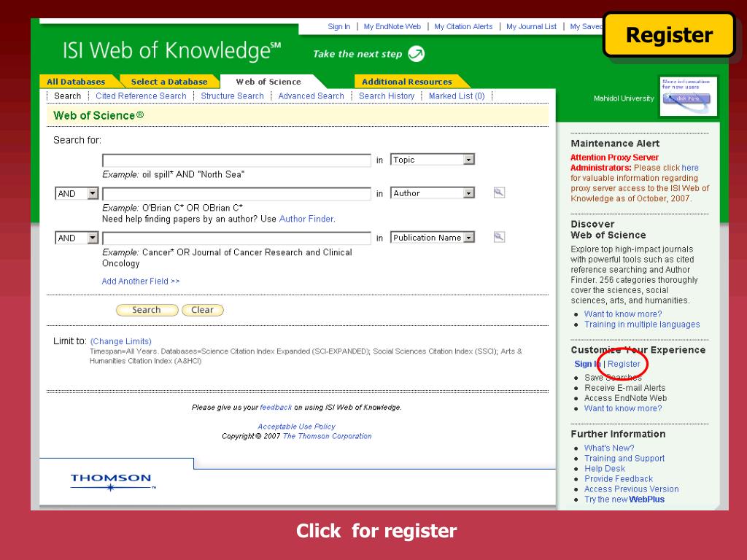The height and width of the screenshot is (560, 747).
Task: Click the ISI Web of Knowledge logo
Action: tap(171, 50)
